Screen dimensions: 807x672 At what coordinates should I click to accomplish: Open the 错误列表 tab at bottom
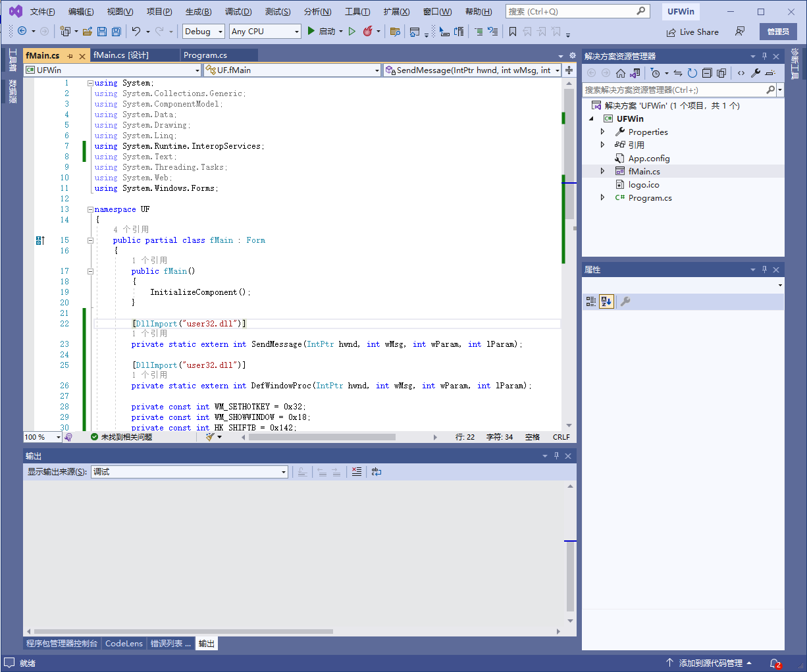170,644
